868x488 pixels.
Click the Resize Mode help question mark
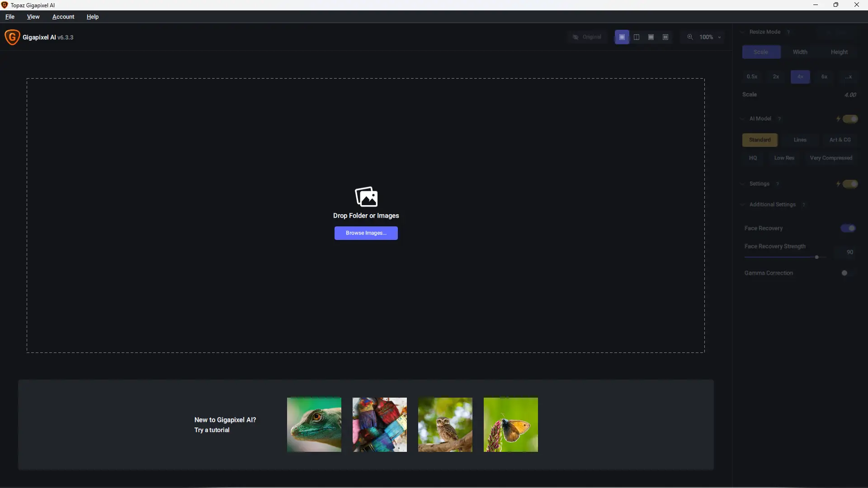click(x=788, y=32)
